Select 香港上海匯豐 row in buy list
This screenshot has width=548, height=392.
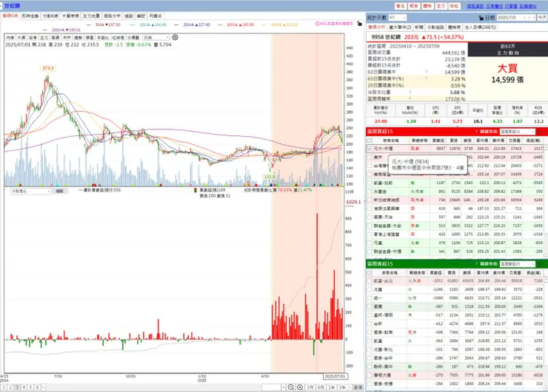pyautogui.click(x=455, y=234)
